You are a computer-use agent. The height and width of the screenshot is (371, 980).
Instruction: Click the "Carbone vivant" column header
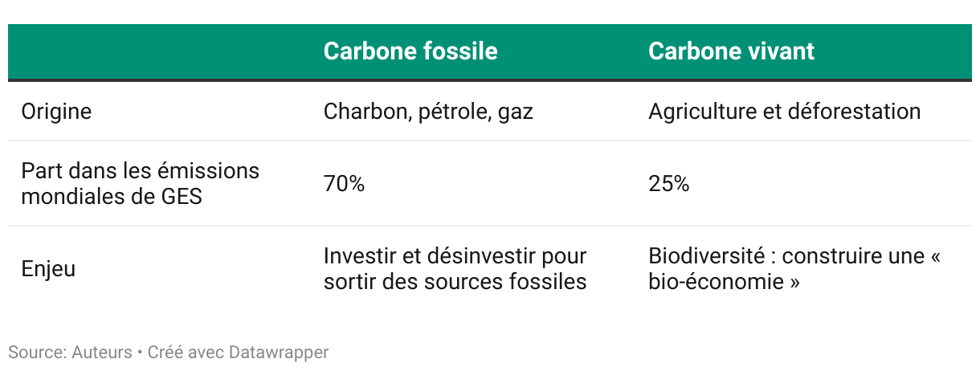pyautogui.click(x=731, y=51)
